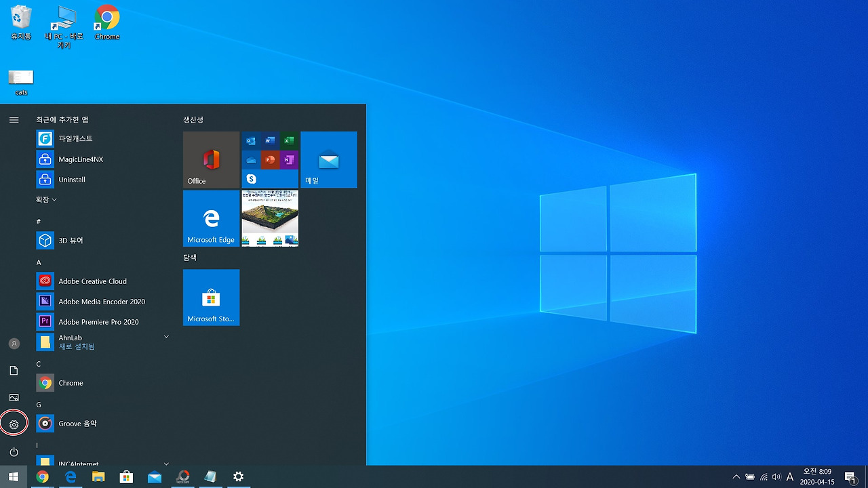Screen dimensions: 868x488
Task: Open the 메일 tile
Action: tap(328, 159)
